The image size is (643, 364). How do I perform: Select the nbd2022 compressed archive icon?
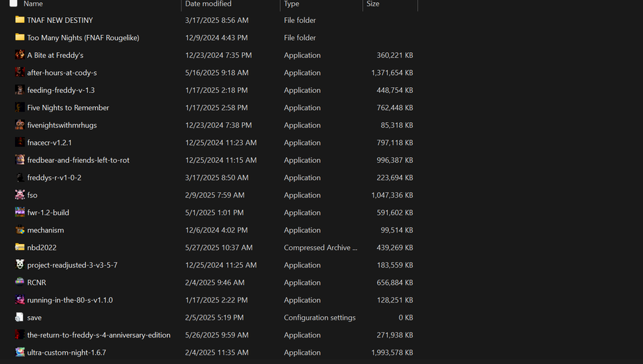point(20,248)
